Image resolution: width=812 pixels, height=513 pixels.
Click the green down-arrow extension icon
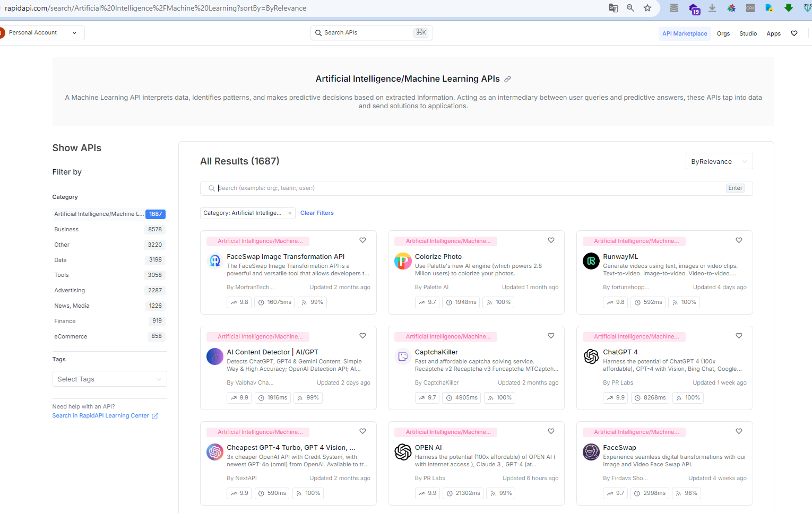tap(789, 8)
